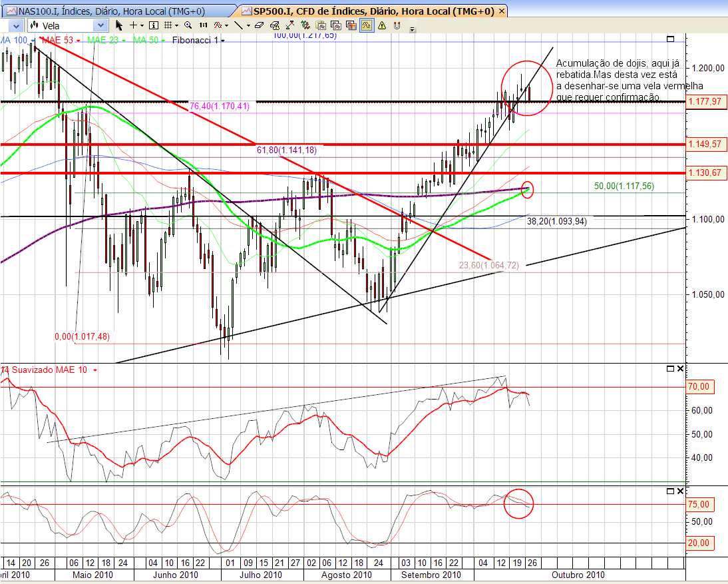728x584 pixels.
Task: Close the SP500.I chart tab
Action: (x=502, y=11)
